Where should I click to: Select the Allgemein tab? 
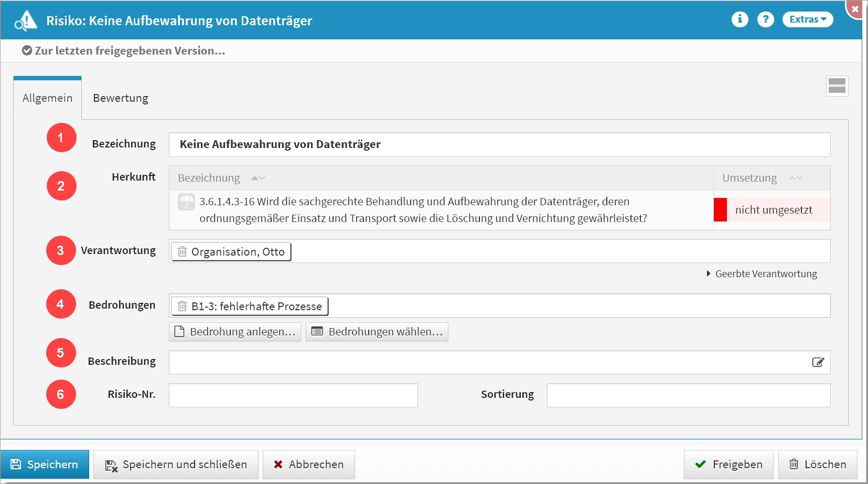point(47,98)
